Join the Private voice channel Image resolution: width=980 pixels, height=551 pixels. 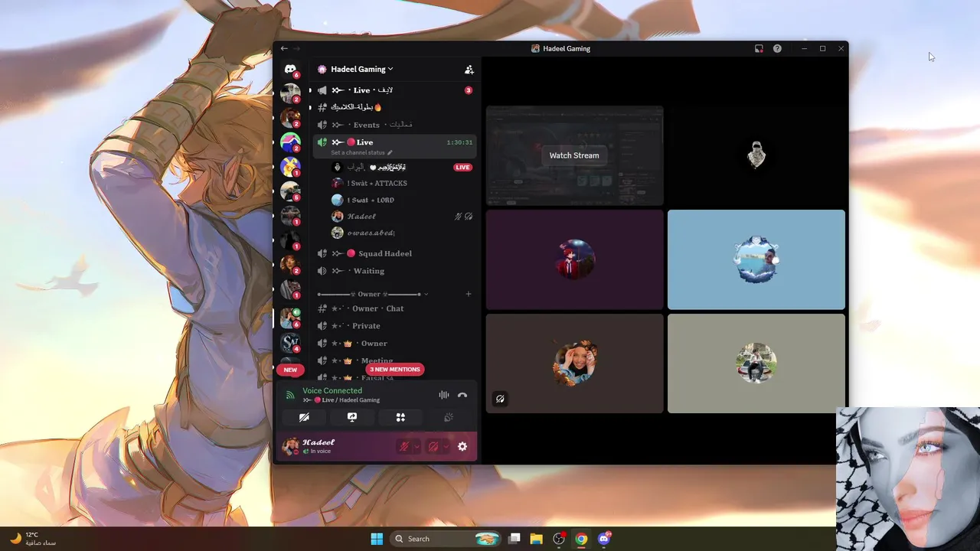coord(394,326)
